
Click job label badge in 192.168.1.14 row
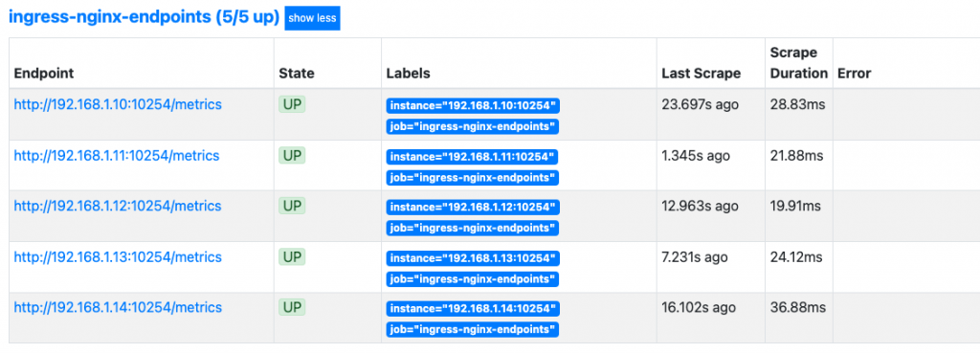(473, 329)
